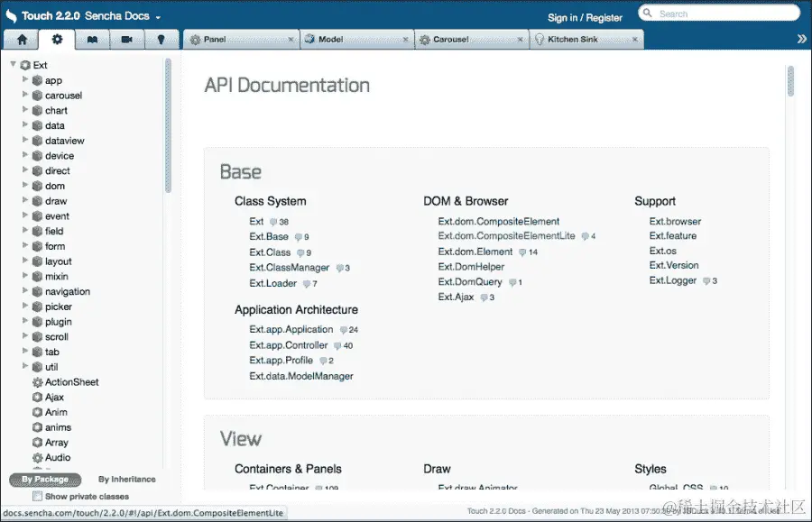Screen dimensions: 812x522
Task: Click the class tree scrollbar thumb
Action: point(168,125)
